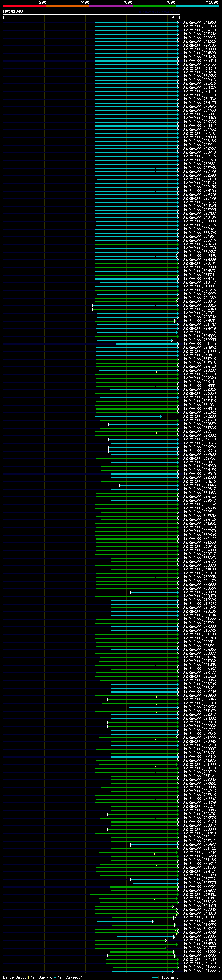The width and height of the screenshot is (222, 980).
Task: Click hit UniRef100_B9N7Z6
Action: [x=199, y=443]
